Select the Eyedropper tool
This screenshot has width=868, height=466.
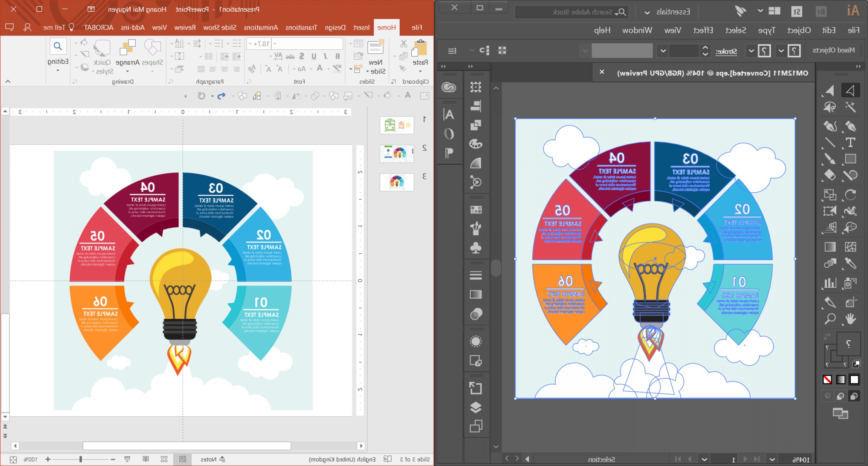pyautogui.click(x=850, y=263)
